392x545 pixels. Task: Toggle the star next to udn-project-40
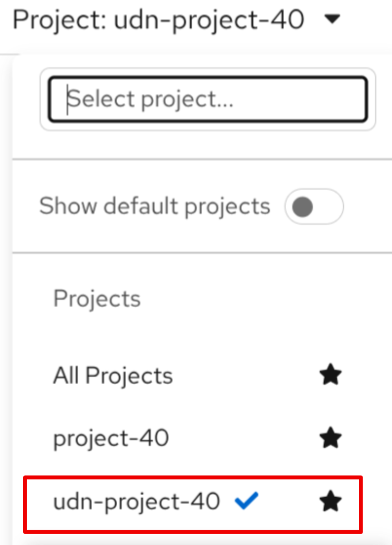[x=330, y=501]
